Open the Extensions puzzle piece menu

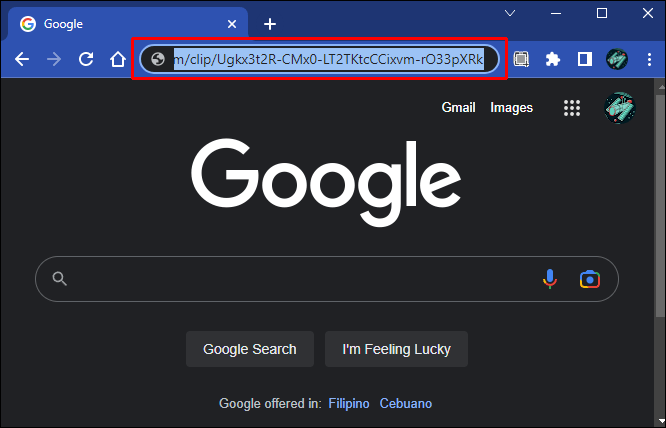553,59
